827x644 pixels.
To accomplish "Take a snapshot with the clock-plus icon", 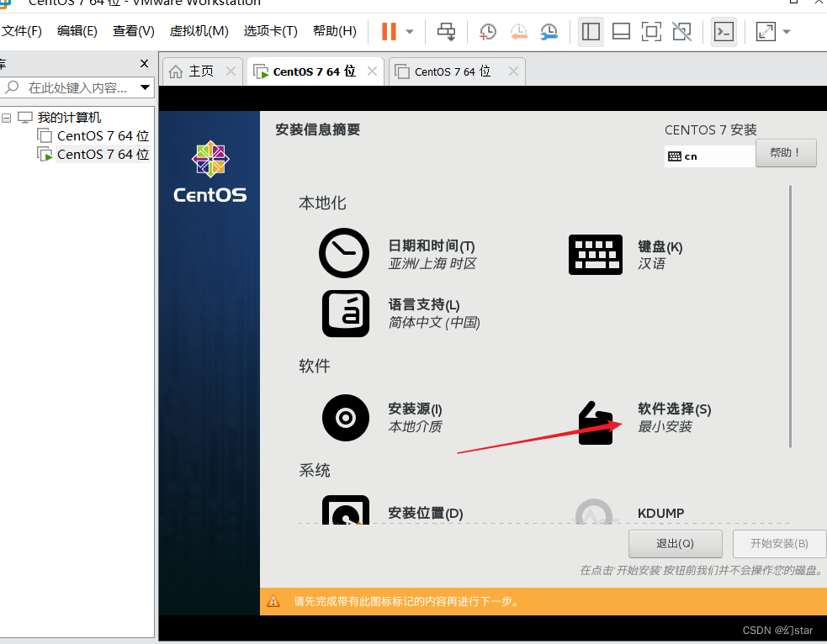I will pos(487,32).
